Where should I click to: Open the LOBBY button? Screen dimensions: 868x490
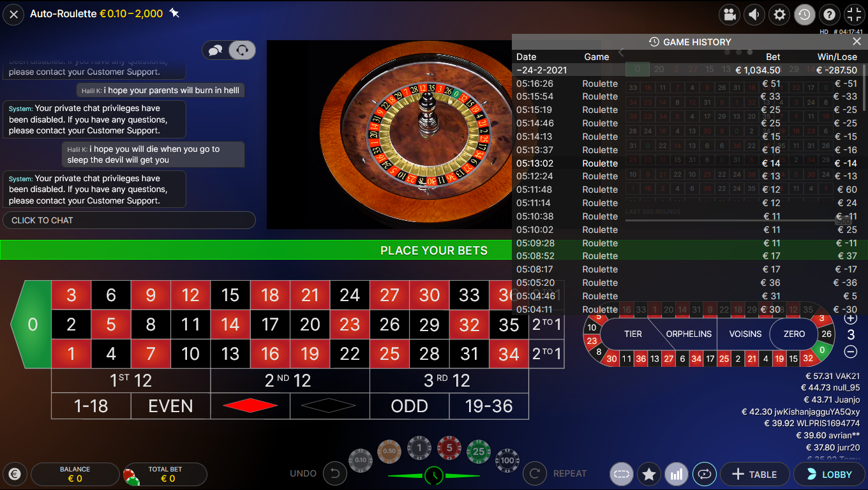coord(830,474)
